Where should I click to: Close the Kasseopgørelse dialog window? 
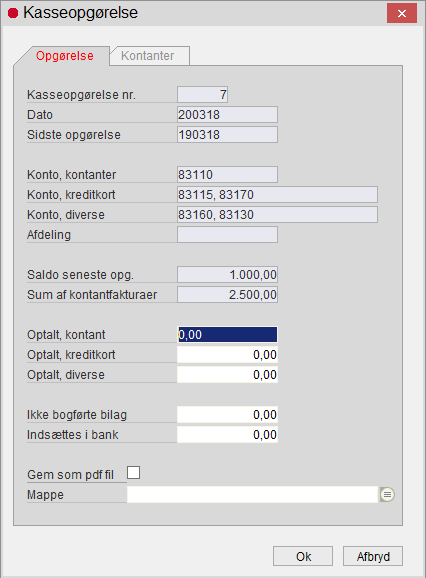[402, 13]
